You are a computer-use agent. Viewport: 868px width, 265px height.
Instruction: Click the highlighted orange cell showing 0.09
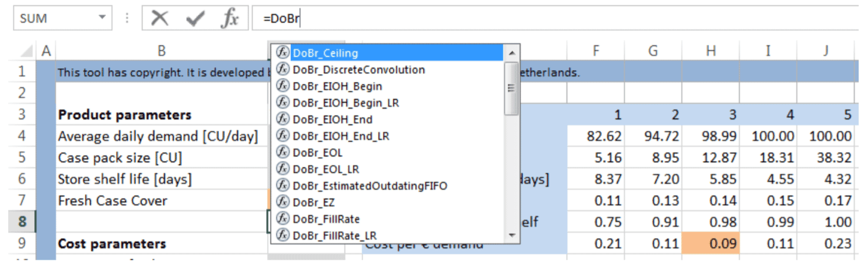point(711,244)
